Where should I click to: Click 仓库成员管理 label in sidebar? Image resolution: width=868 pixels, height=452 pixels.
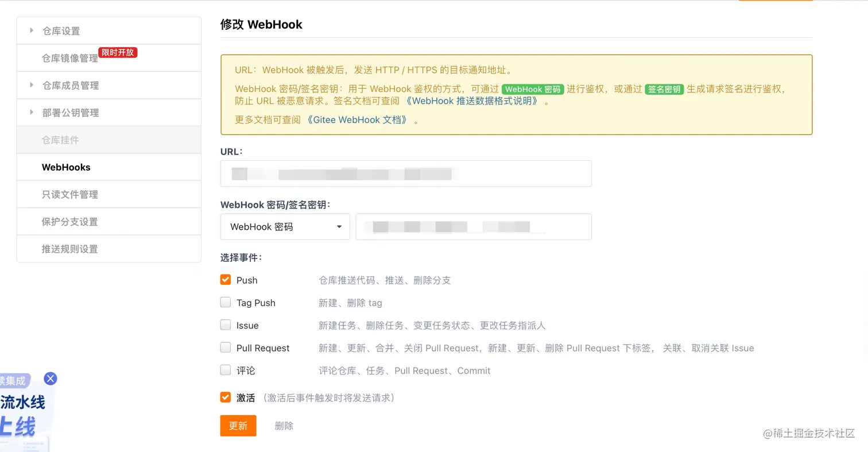coord(71,86)
